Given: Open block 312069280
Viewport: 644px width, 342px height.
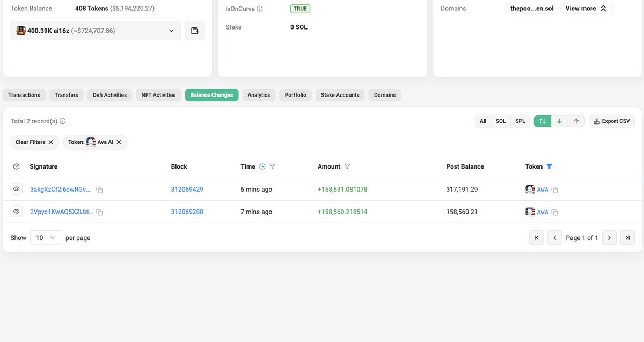Looking at the screenshot, I should tap(187, 212).
